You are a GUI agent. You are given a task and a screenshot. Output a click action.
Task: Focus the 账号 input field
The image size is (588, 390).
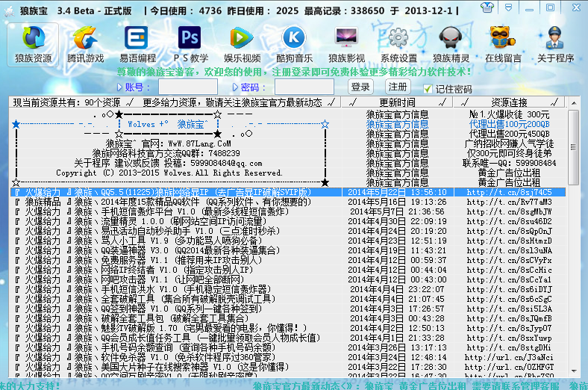tap(188, 87)
